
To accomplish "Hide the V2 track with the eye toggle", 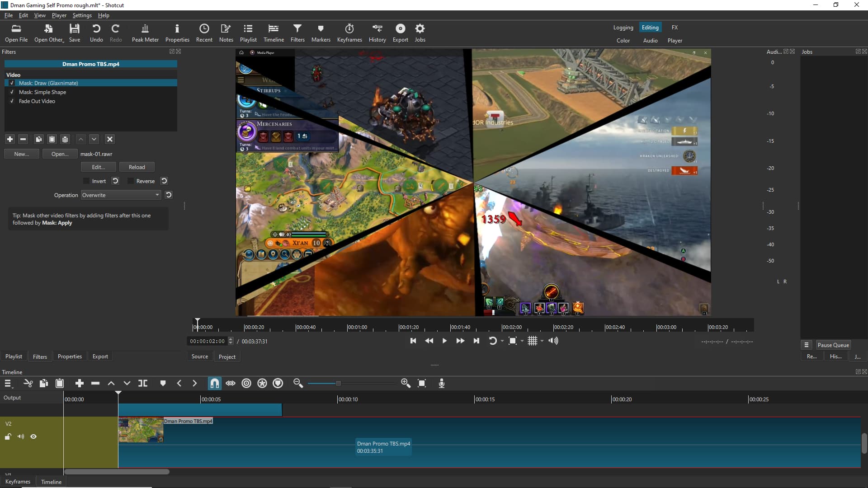I will click(33, 436).
